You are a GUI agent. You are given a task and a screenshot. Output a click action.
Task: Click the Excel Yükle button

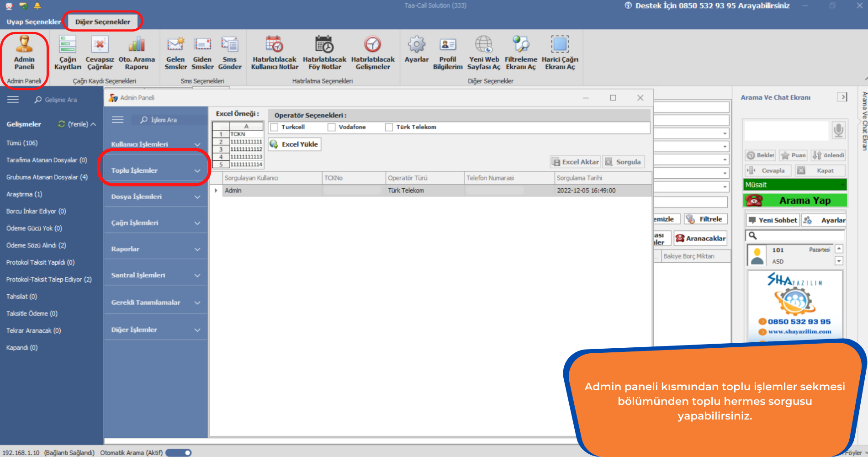[x=295, y=144]
